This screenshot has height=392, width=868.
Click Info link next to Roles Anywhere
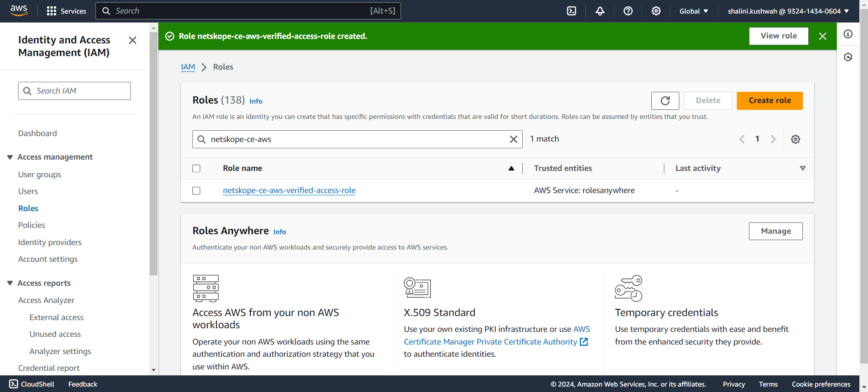(280, 232)
